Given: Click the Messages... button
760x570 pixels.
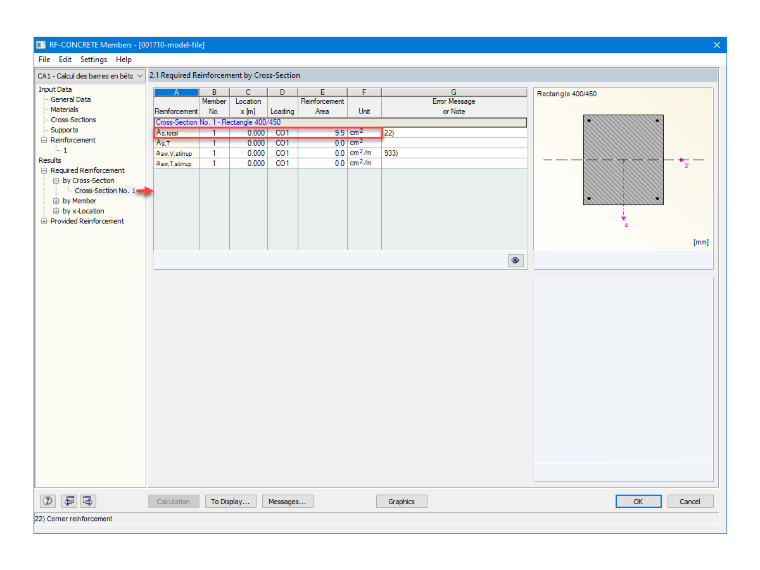Looking at the screenshot, I should coord(287,501).
